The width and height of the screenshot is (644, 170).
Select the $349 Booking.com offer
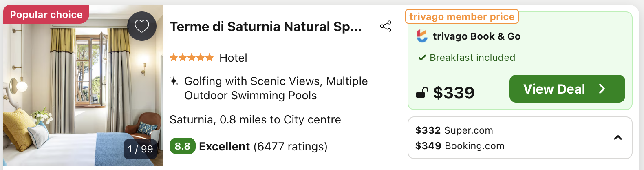click(x=460, y=146)
